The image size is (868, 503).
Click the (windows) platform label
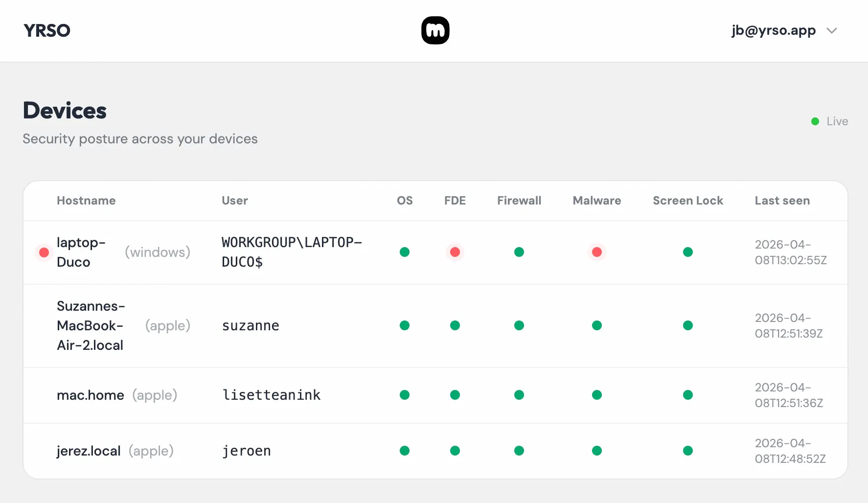click(x=158, y=252)
